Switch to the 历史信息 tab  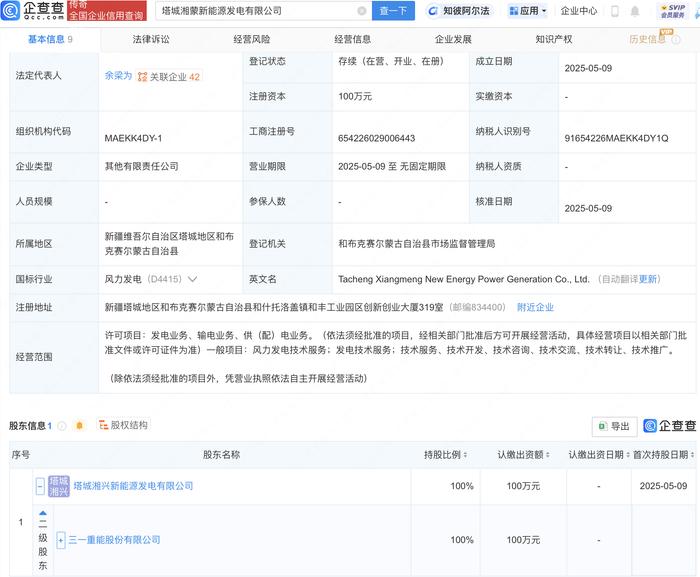click(647, 39)
